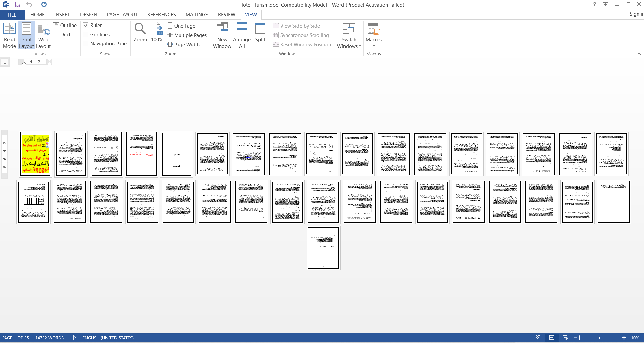Switch to Web Layout view

[x=43, y=36]
